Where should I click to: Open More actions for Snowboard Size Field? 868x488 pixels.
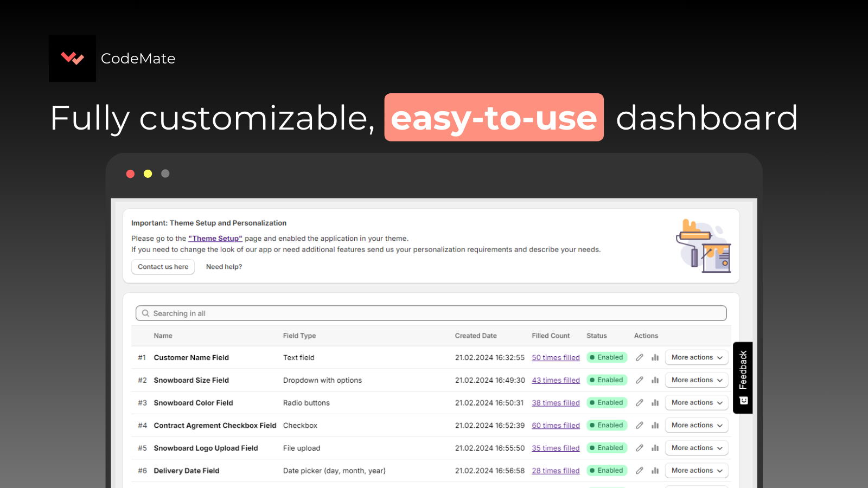point(696,380)
